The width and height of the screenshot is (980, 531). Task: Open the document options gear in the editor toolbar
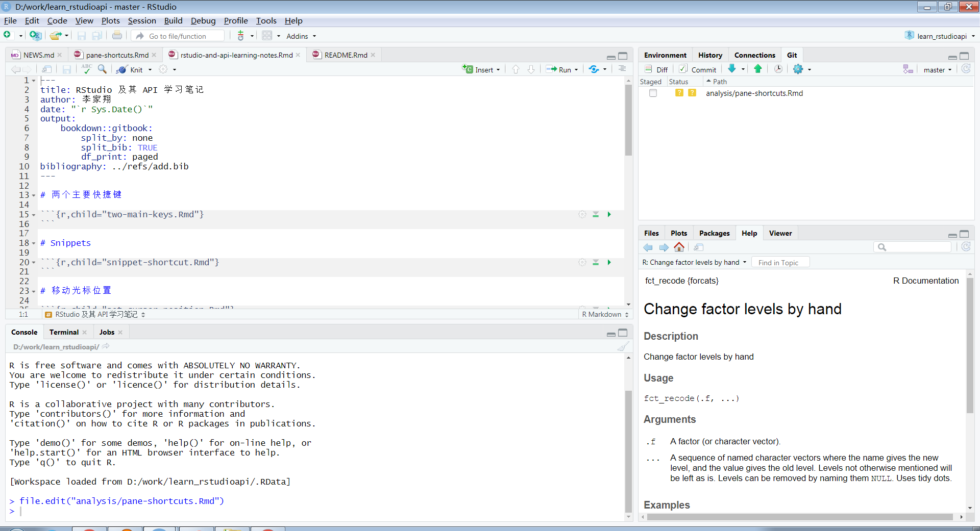[x=163, y=69]
